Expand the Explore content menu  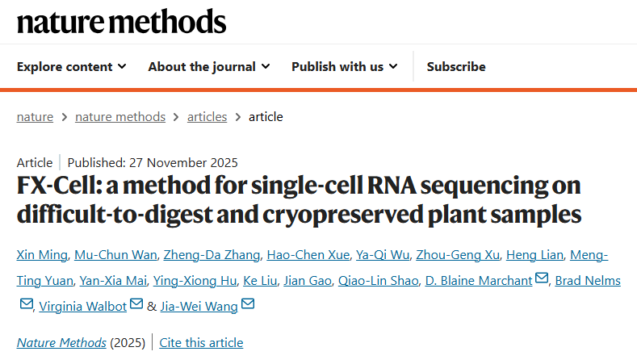pyautogui.click(x=71, y=66)
